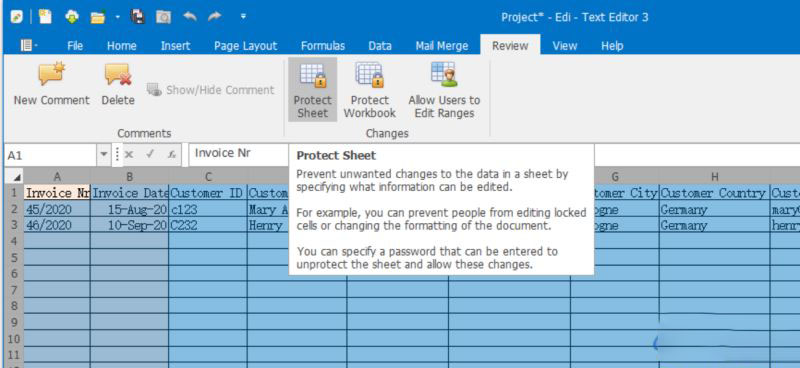Expand the Name Box dropdown arrow
This screenshot has width=800, height=368.
[104, 155]
